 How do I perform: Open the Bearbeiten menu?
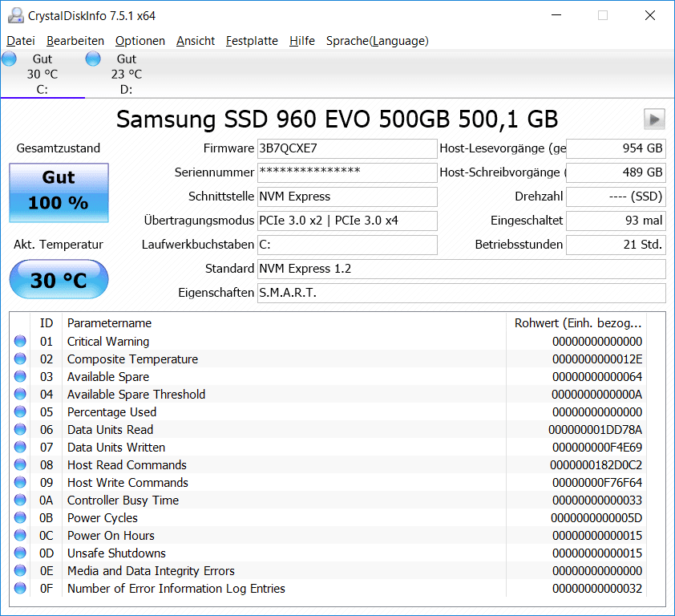pos(75,41)
